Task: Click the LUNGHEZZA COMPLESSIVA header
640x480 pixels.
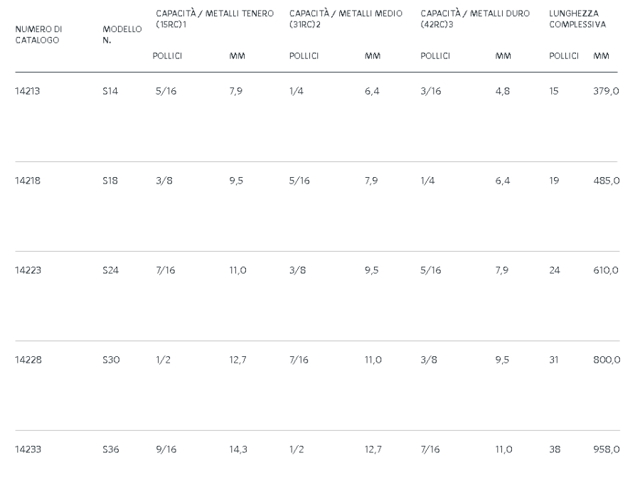Action: pos(578,19)
